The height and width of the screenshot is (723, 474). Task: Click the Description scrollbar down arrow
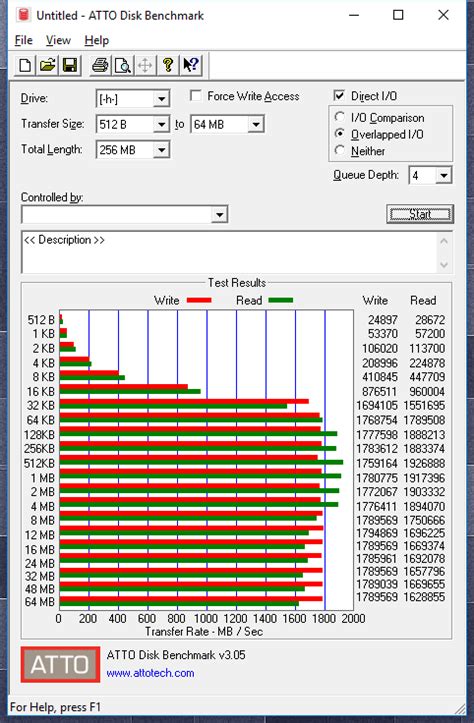[x=444, y=265]
